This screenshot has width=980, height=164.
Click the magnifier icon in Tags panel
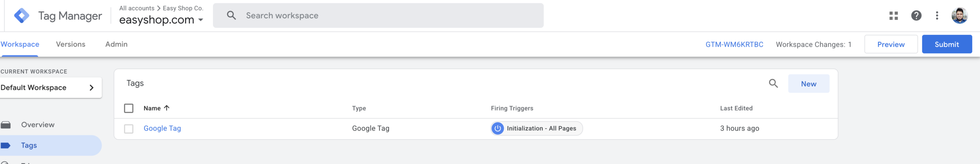tap(773, 83)
